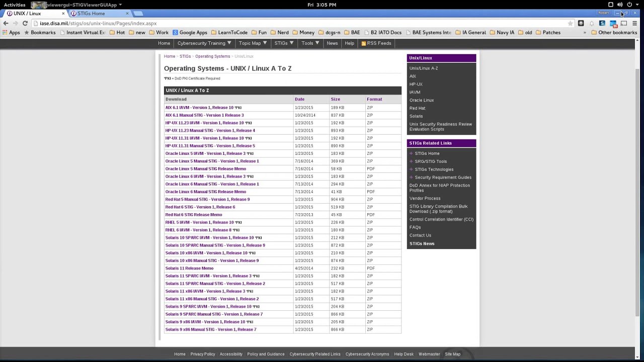Download Red Hat 6 STIG Version 1, Release 6
The height and width of the screenshot is (362, 644).
200,207
